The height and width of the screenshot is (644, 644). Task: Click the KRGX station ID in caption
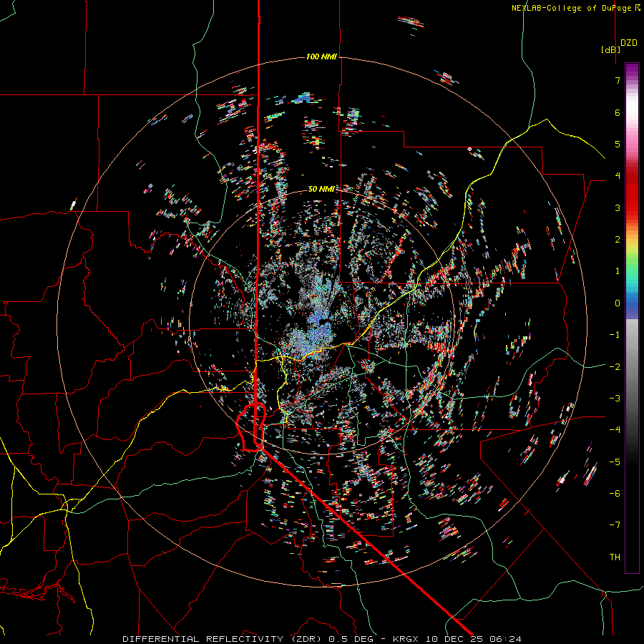coord(406,639)
